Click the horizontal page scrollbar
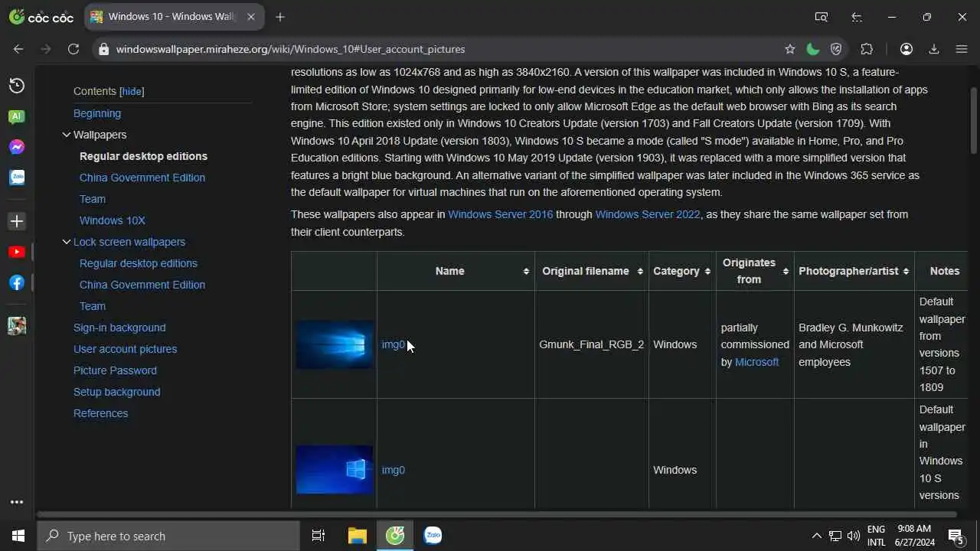 tap(496, 514)
